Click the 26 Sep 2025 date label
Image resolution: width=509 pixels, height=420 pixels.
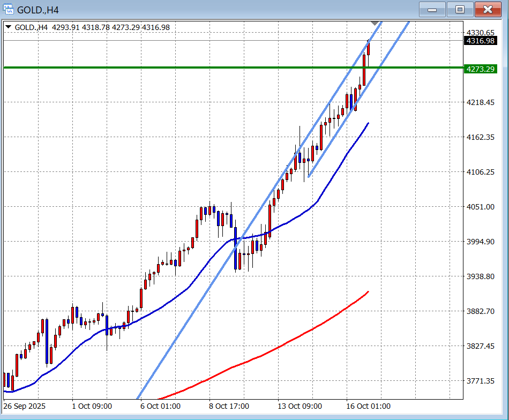[x=25, y=406]
